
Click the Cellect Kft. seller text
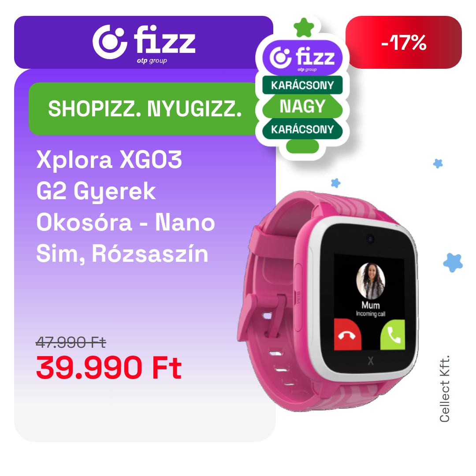tap(444, 389)
